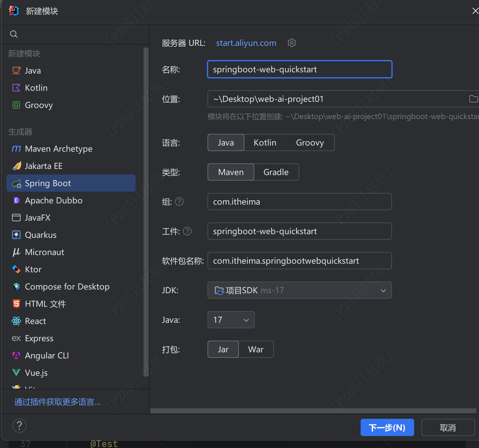Close the 新建模块 dialog
This screenshot has width=479, height=448.
click(475, 11)
